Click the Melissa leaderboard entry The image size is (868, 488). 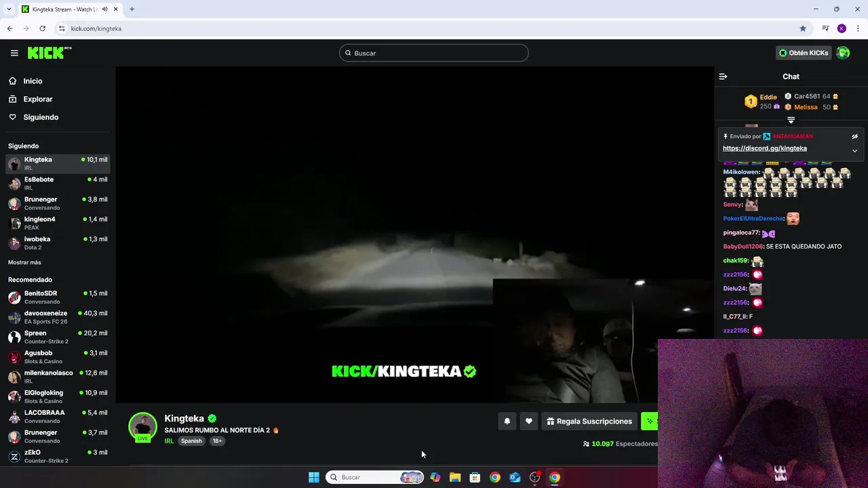812,107
